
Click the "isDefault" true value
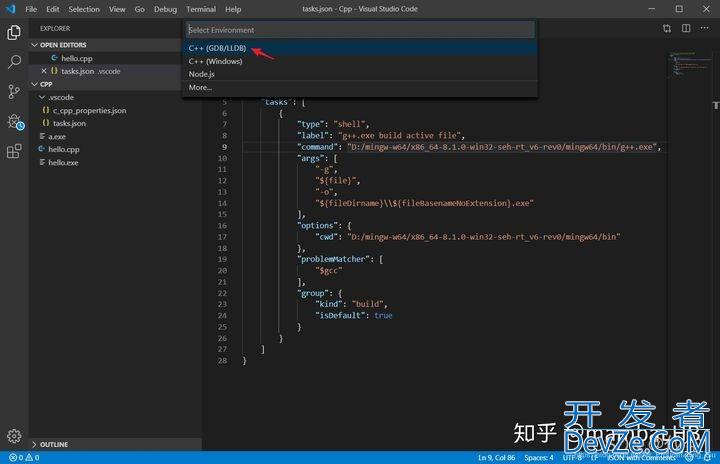point(383,316)
